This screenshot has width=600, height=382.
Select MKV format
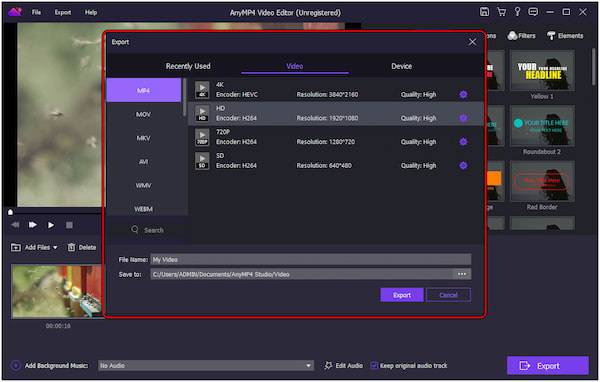143,138
